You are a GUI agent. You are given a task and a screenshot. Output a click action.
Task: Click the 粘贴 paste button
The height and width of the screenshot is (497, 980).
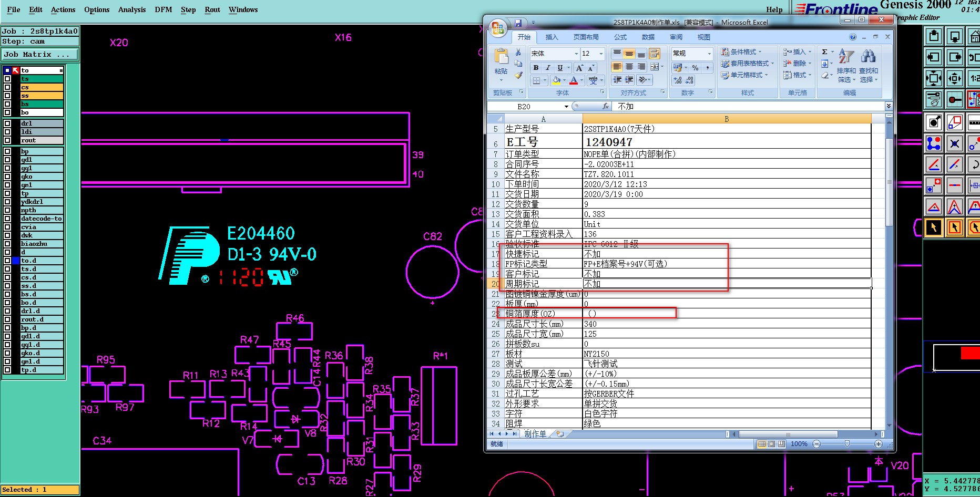pyautogui.click(x=501, y=65)
